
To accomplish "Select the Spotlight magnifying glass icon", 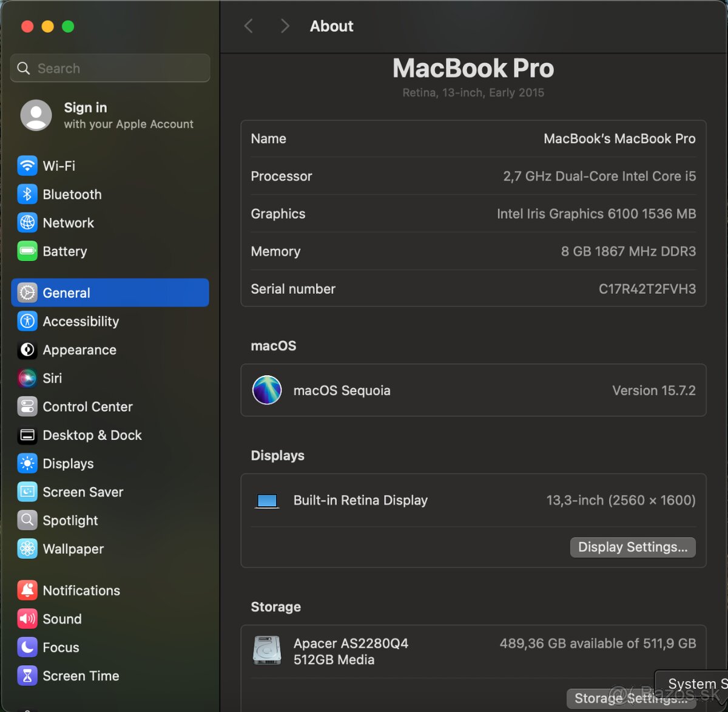I will pos(27,520).
